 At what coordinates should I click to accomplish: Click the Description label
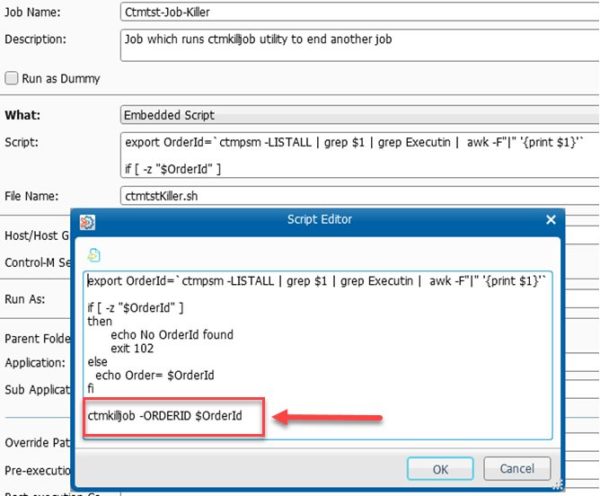click(x=35, y=39)
